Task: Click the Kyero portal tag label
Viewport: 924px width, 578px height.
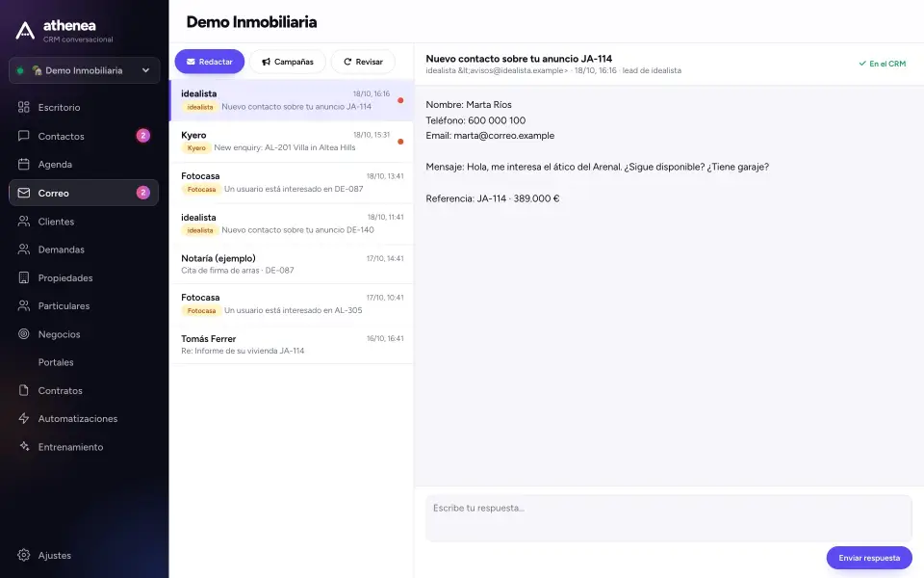Action: click(x=196, y=148)
